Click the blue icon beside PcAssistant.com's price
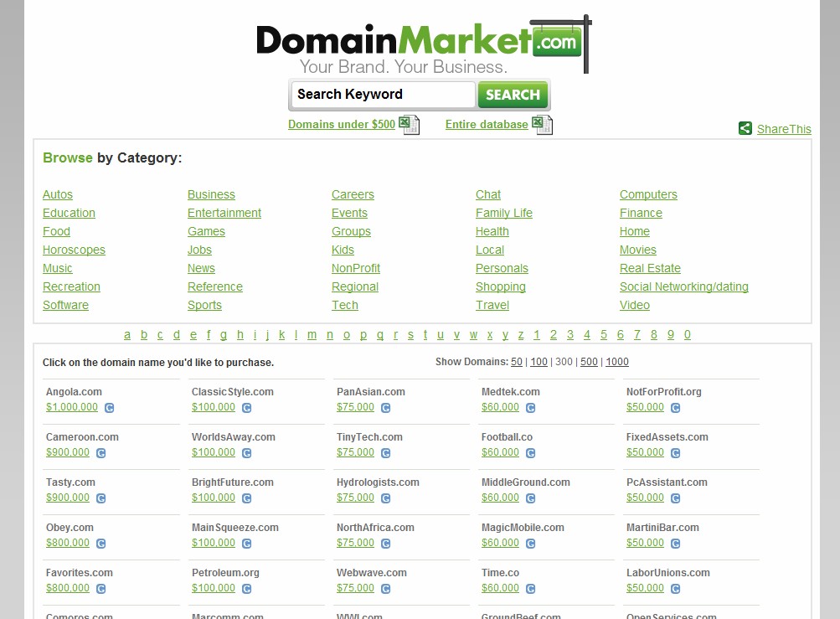Screen dimensions: 840x619 click(x=676, y=498)
